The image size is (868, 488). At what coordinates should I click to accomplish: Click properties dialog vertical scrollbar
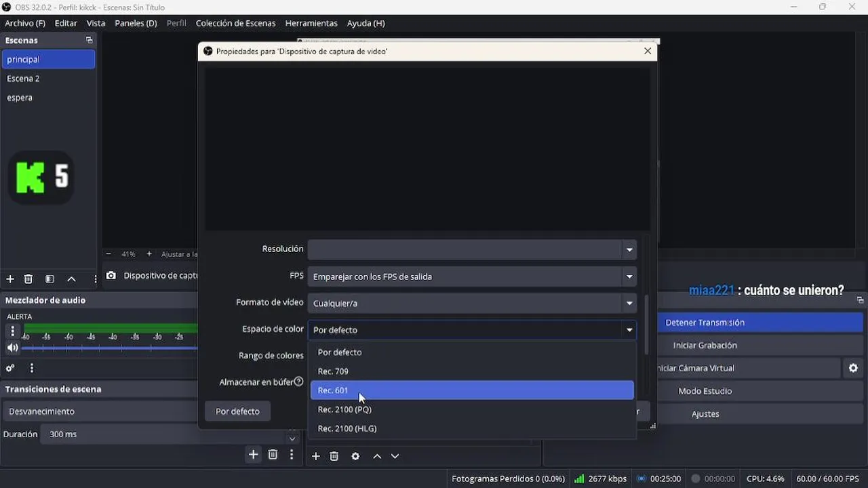646,325
